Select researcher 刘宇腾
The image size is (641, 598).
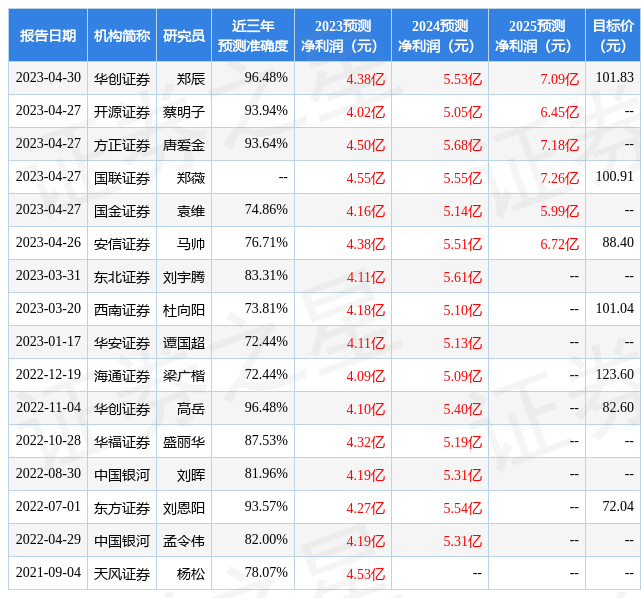pyautogui.click(x=184, y=277)
